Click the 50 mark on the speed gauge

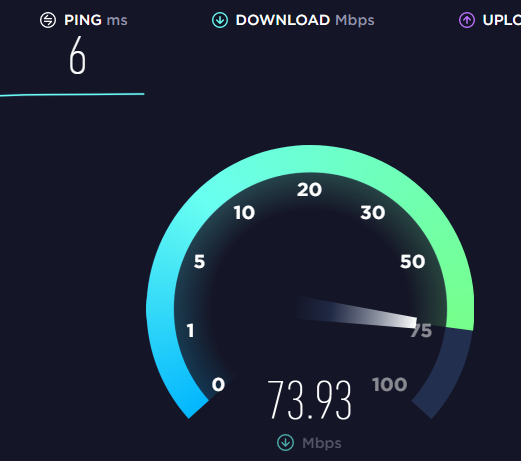(413, 262)
